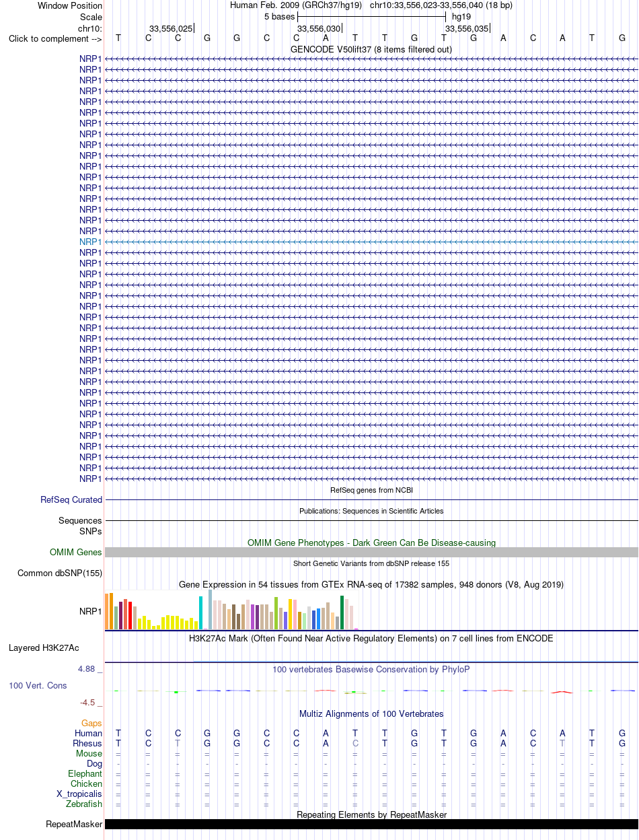Click the 4.88 upper scale value
Viewport: 639px width, 840px height.
(x=87, y=669)
